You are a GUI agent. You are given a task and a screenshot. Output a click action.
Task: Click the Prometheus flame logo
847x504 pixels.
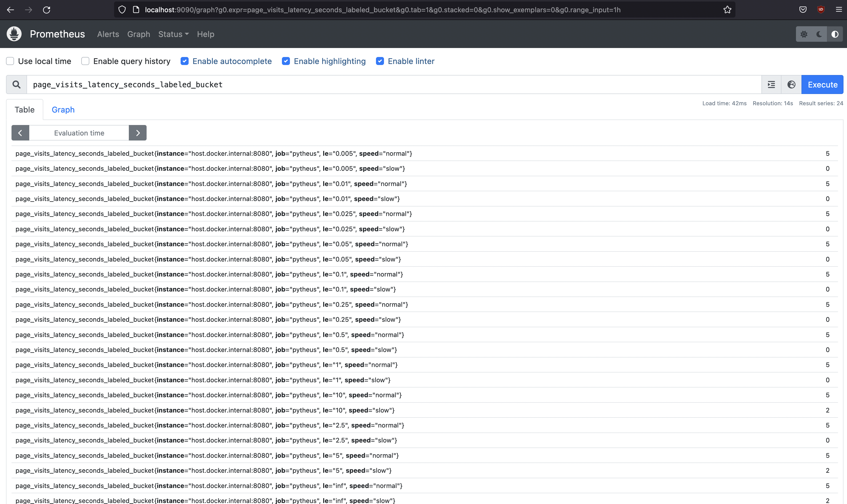click(14, 34)
